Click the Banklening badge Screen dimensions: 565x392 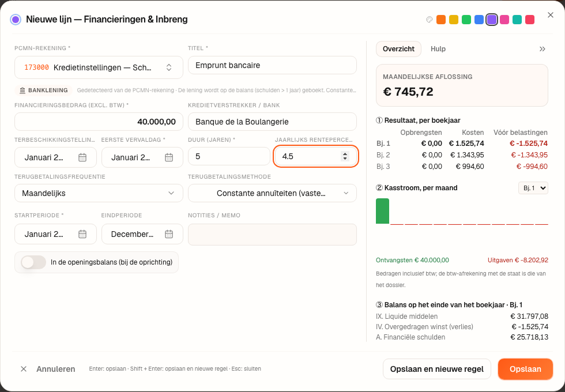44,90
